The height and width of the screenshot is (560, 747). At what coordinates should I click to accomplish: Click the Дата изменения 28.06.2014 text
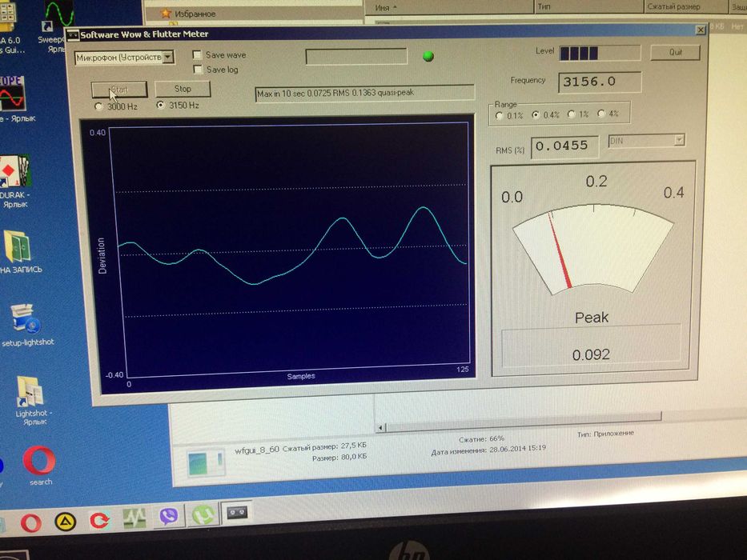[488, 450]
